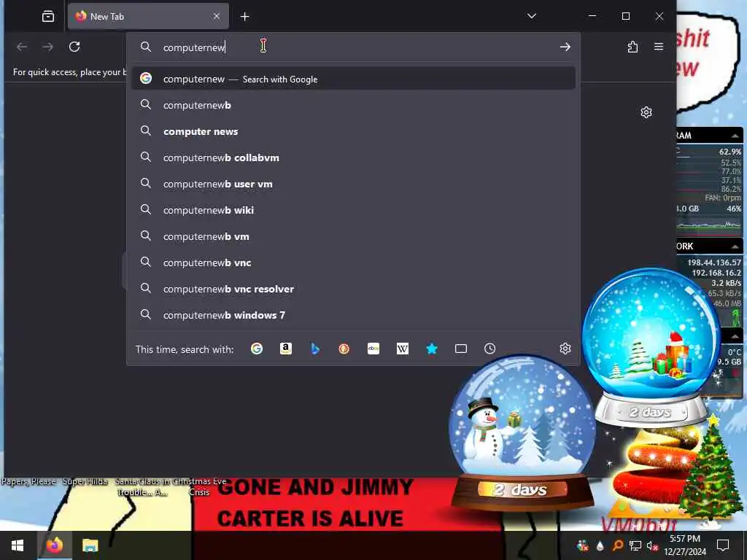Open Super Hilda desktop shortcut
The image size is (747, 560).
[x=85, y=481]
